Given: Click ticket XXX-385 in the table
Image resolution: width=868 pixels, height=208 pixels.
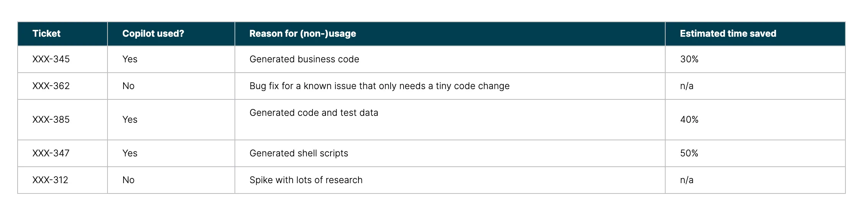Looking at the screenshot, I should 51,120.
